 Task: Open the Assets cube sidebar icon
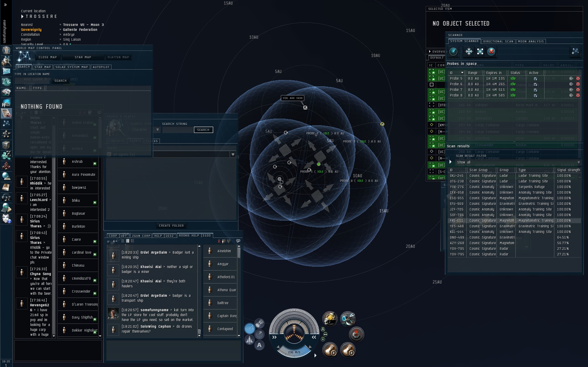point(6,145)
